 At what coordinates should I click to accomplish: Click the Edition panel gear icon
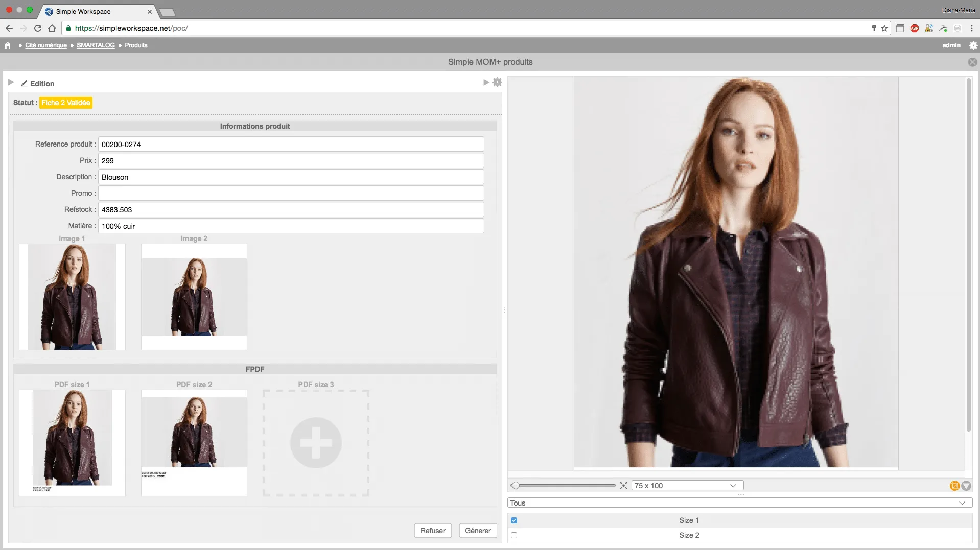497,82
